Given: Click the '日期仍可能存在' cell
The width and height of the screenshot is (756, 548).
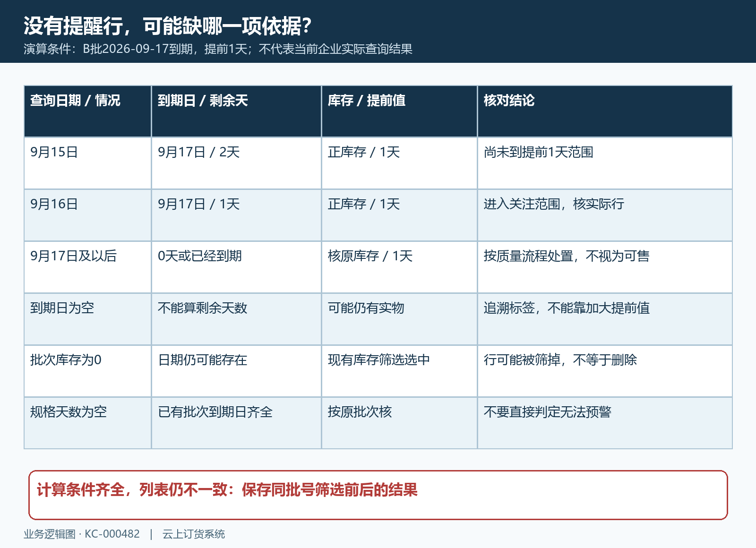Looking at the screenshot, I should [236, 371].
